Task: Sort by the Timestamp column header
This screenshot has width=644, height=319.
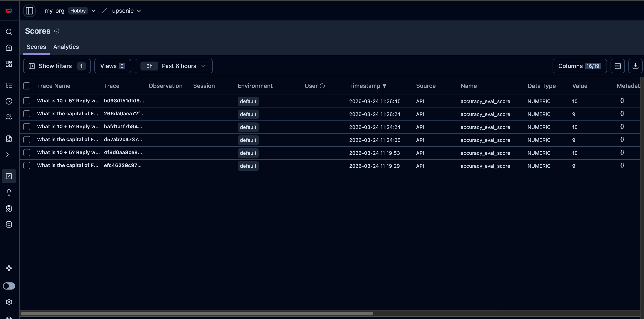Action: click(367, 86)
